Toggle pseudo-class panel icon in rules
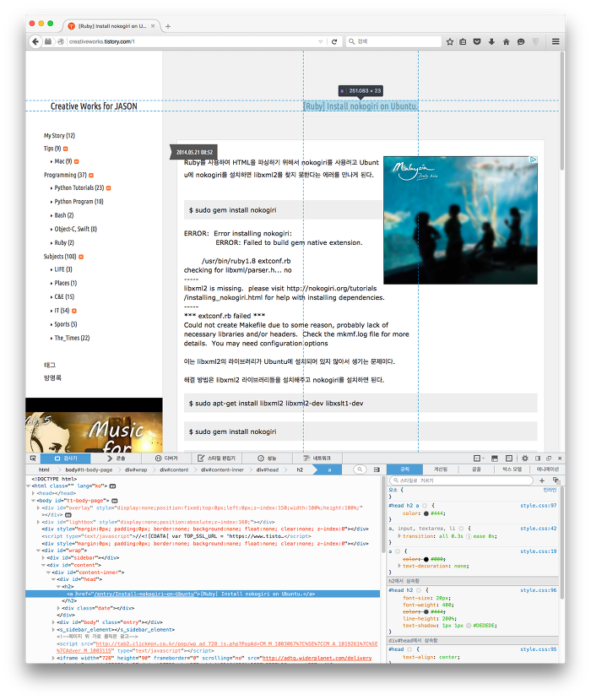591x700 pixels. [x=556, y=480]
